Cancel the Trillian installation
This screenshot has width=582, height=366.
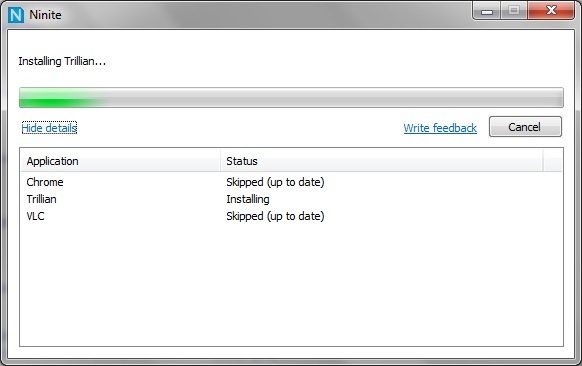point(525,127)
